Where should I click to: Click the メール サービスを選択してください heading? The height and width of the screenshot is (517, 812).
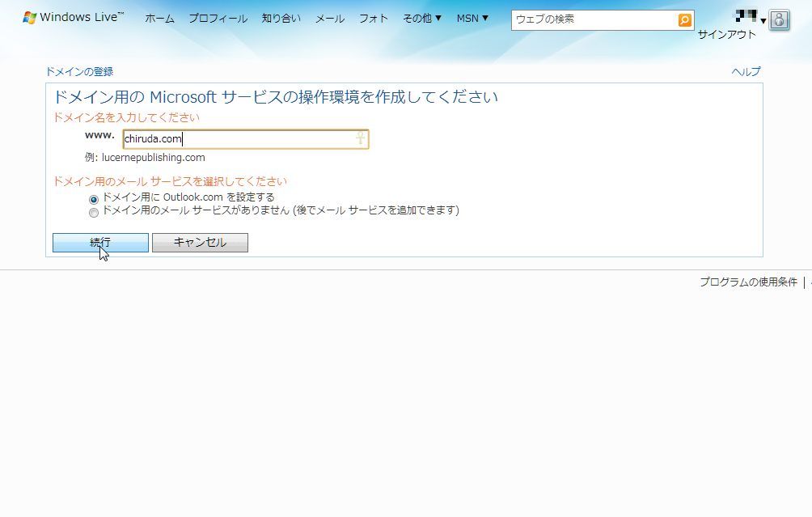click(x=170, y=181)
